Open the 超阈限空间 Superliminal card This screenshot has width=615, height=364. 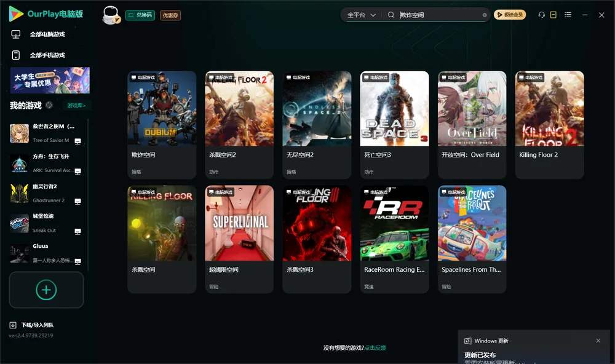pyautogui.click(x=239, y=239)
